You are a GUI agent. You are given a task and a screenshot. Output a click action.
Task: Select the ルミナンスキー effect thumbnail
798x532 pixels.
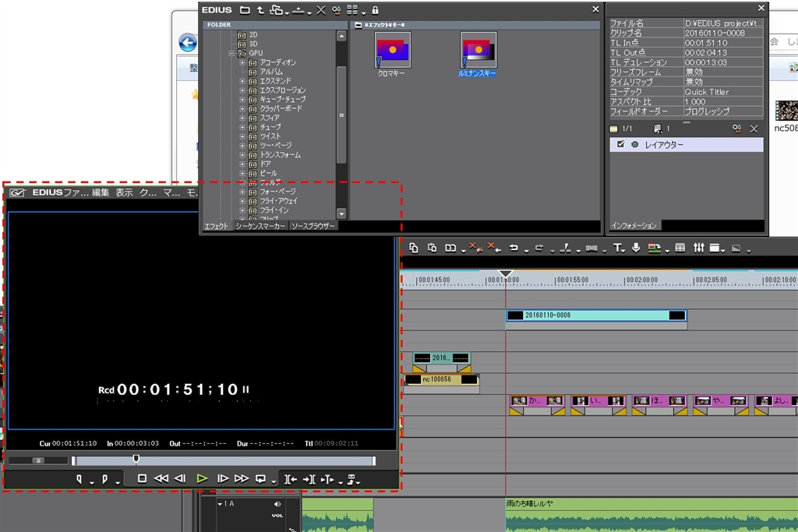click(478, 50)
